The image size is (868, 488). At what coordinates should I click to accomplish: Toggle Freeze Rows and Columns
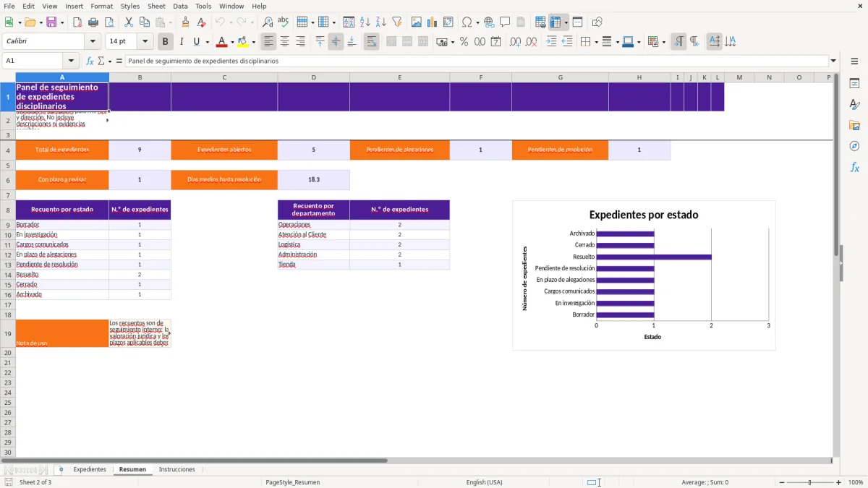(x=556, y=22)
